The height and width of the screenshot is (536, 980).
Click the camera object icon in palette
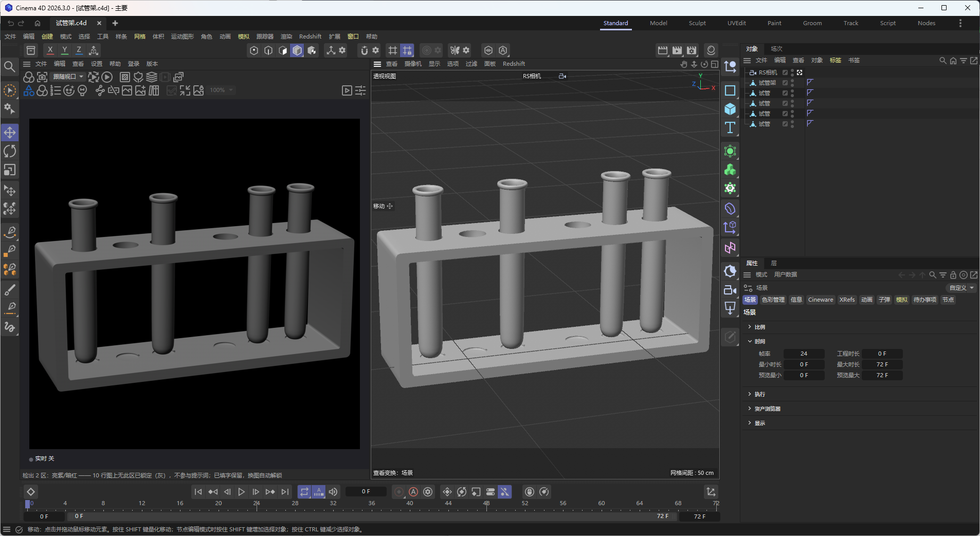click(730, 290)
